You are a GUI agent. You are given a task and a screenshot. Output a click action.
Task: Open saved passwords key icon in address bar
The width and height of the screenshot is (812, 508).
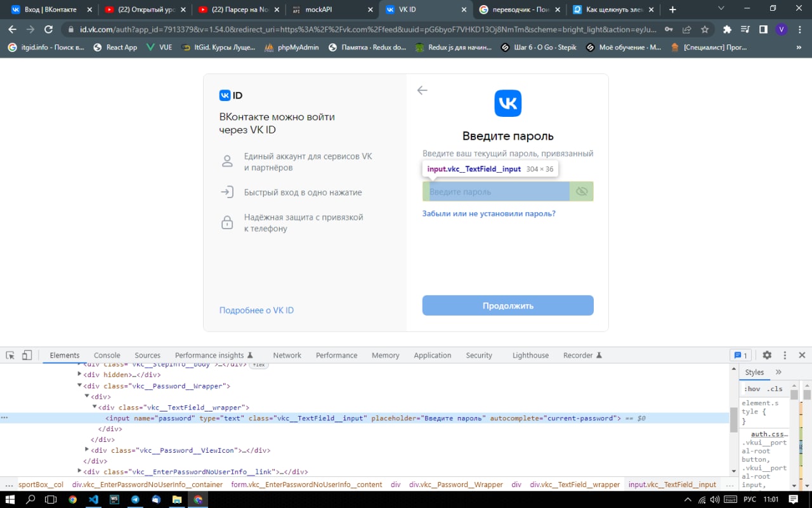[x=669, y=29]
